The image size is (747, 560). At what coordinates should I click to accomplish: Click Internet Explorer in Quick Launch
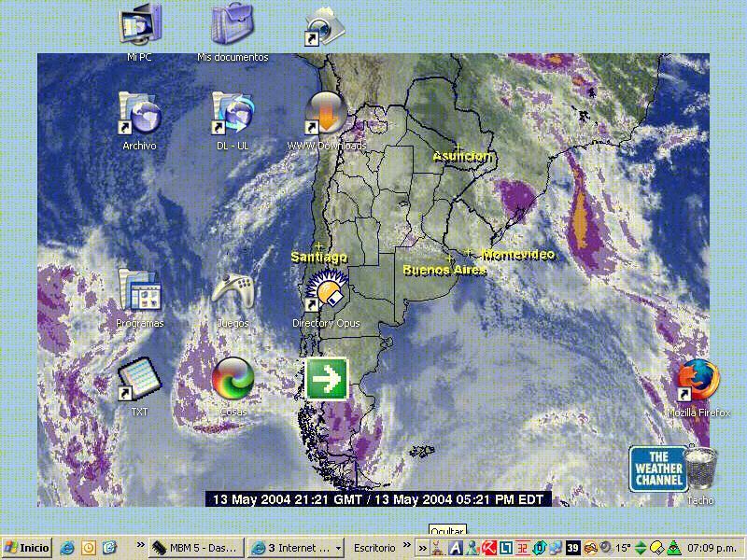click(x=67, y=548)
